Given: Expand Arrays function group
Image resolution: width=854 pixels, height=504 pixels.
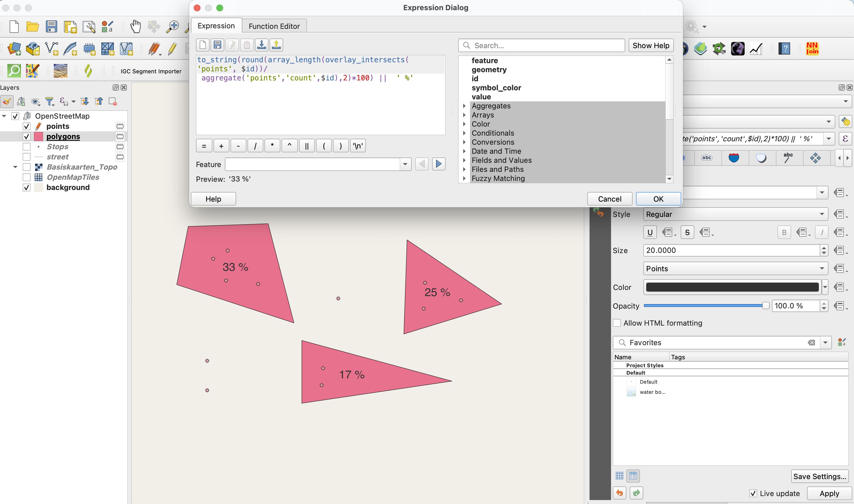Looking at the screenshot, I should (x=464, y=115).
